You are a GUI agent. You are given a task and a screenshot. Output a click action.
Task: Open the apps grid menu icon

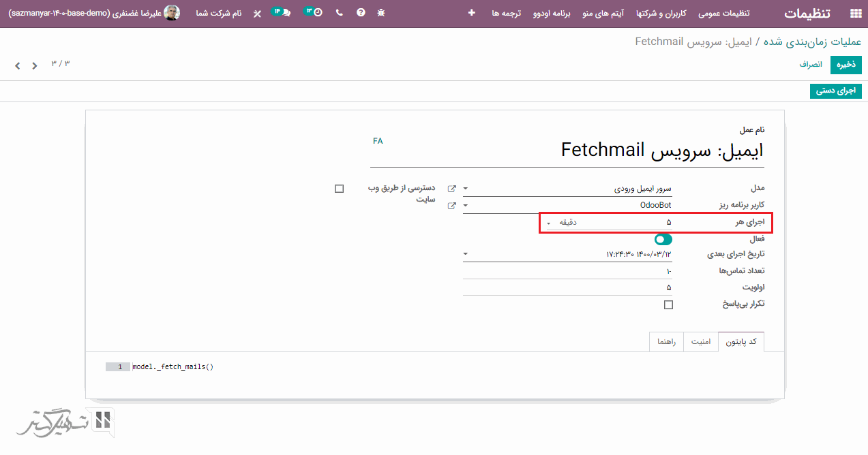coord(854,13)
